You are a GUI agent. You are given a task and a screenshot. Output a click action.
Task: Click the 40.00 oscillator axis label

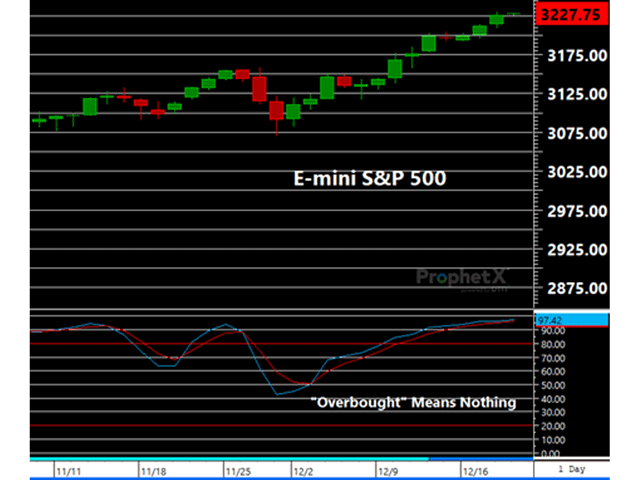pos(553,399)
